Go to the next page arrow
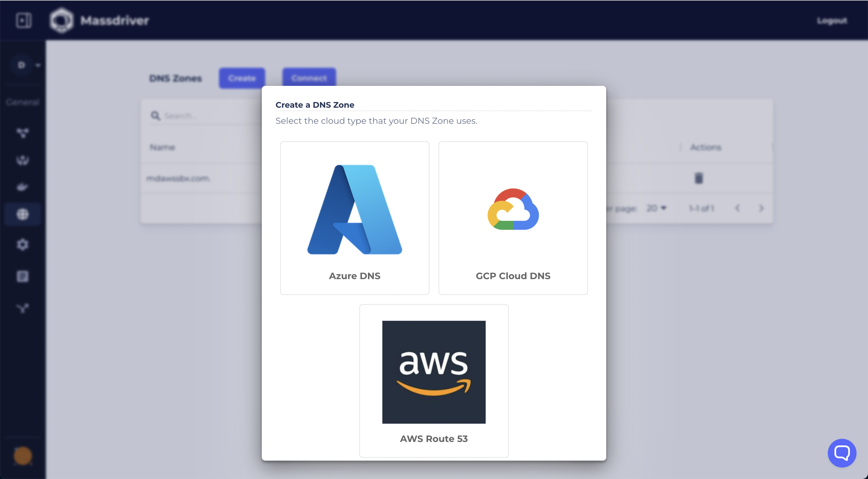Image resolution: width=868 pixels, height=479 pixels. (x=761, y=208)
